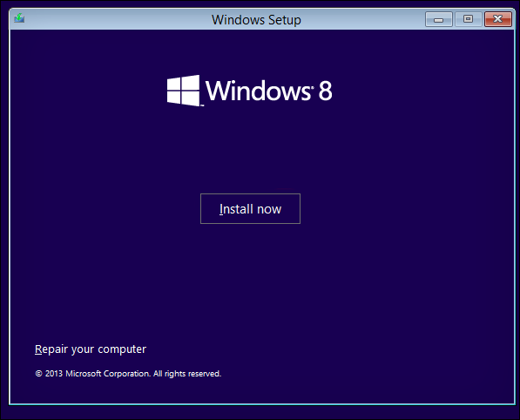Click the Windows Setup title bar icon

point(19,18)
